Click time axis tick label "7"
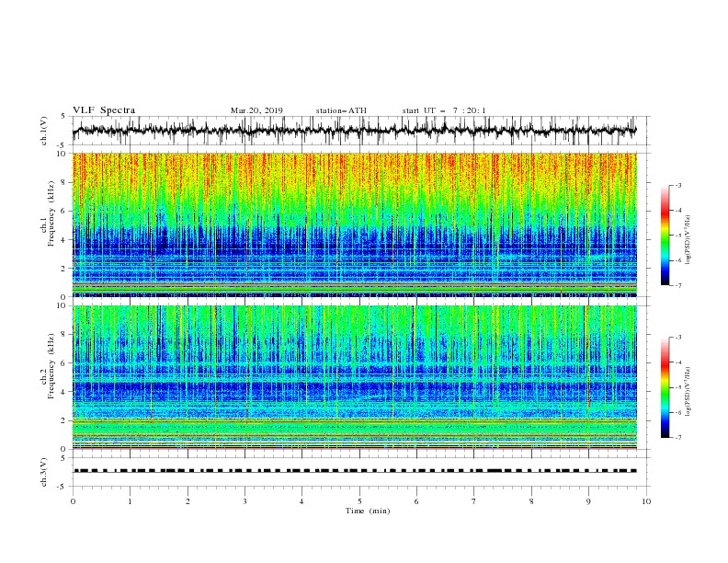 (474, 501)
